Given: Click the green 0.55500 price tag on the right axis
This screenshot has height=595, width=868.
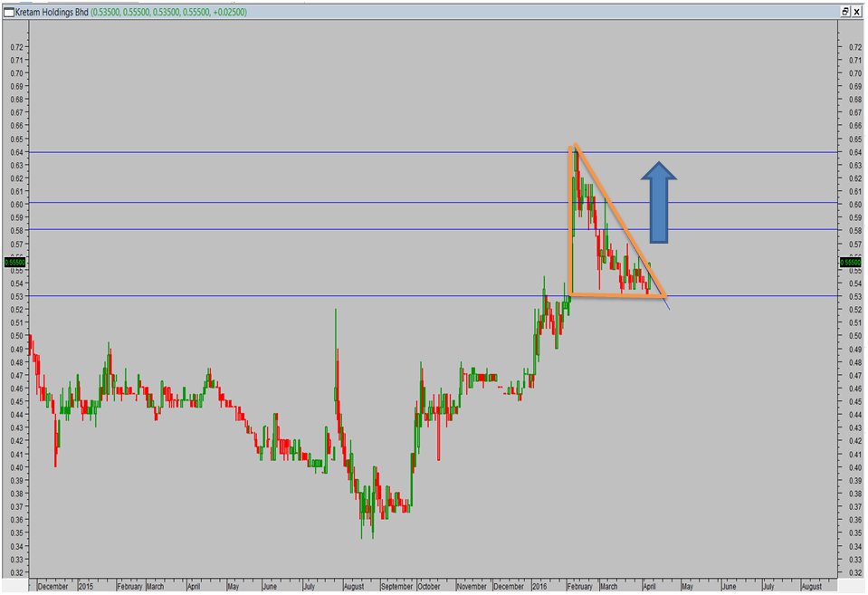Looking at the screenshot, I should click(849, 262).
